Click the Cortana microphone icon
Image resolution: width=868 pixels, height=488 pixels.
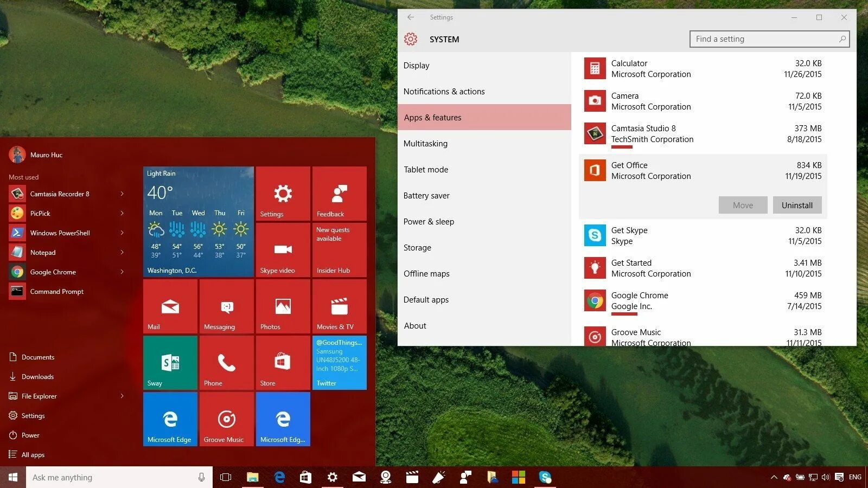click(x=201, y=477)
